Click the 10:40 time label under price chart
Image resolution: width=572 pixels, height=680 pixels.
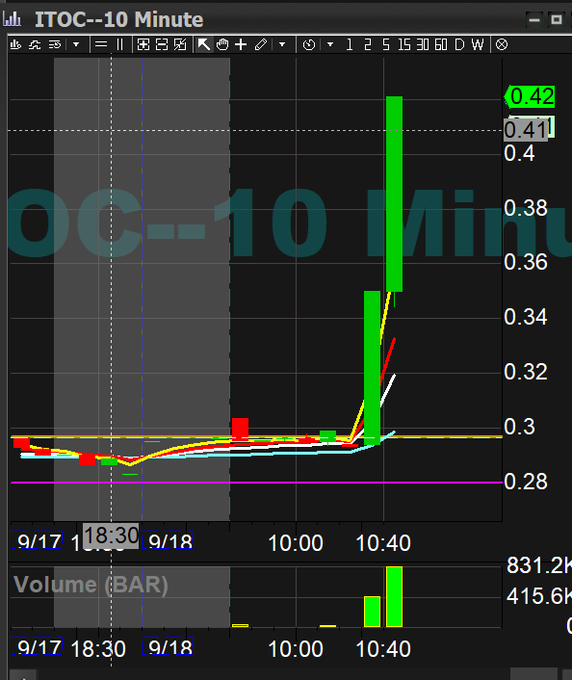383,543
